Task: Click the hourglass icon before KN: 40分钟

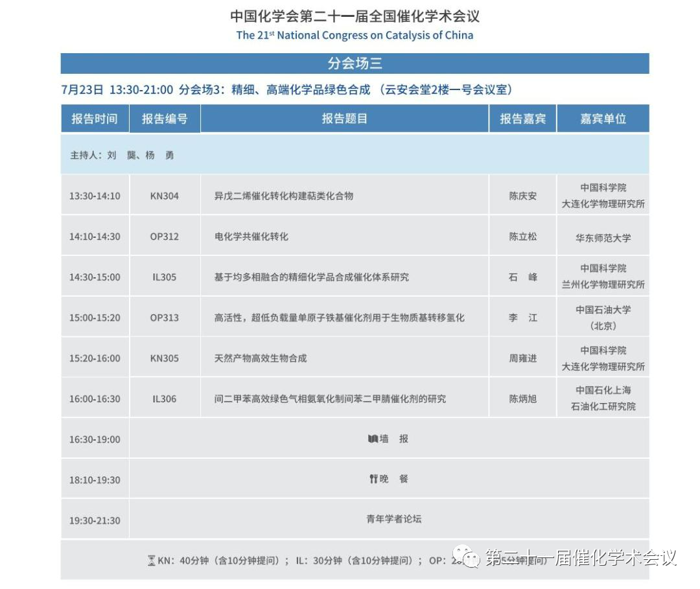Action: (151, 560)
